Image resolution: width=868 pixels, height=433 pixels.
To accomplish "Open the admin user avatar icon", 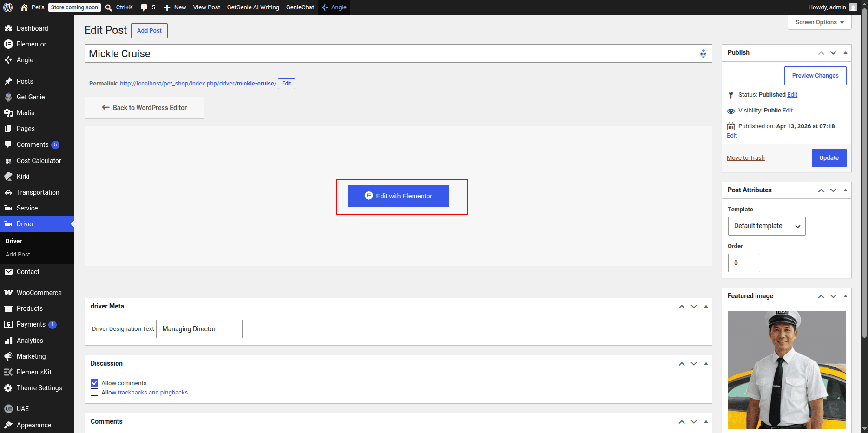I will (853, 7).
